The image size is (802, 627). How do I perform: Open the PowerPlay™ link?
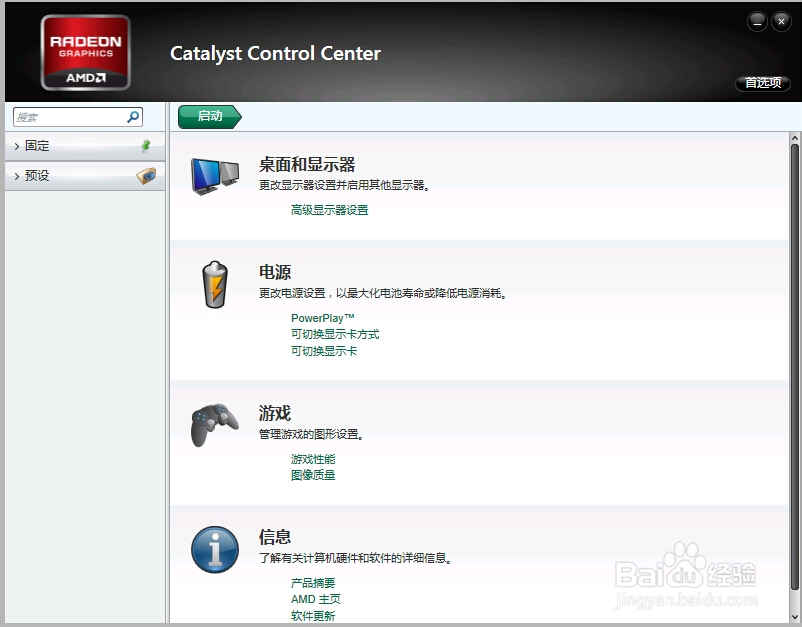323,318
